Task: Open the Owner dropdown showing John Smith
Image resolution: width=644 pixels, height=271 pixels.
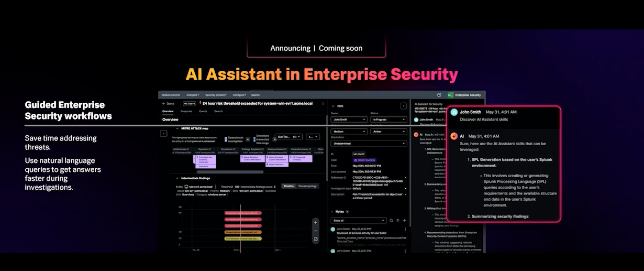Action: pos(349,120)
